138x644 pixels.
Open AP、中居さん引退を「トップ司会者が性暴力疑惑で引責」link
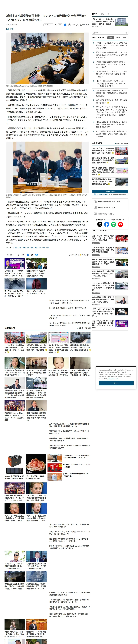69,425
